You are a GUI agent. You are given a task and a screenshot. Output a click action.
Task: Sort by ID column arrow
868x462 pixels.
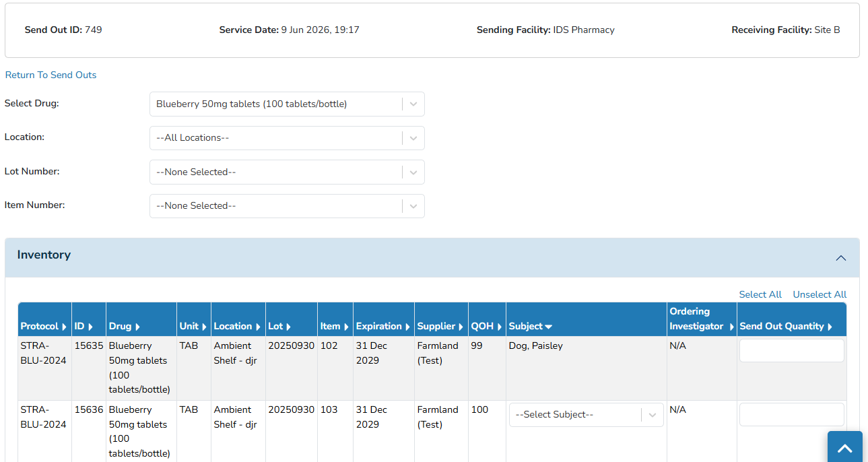[90, 327]
